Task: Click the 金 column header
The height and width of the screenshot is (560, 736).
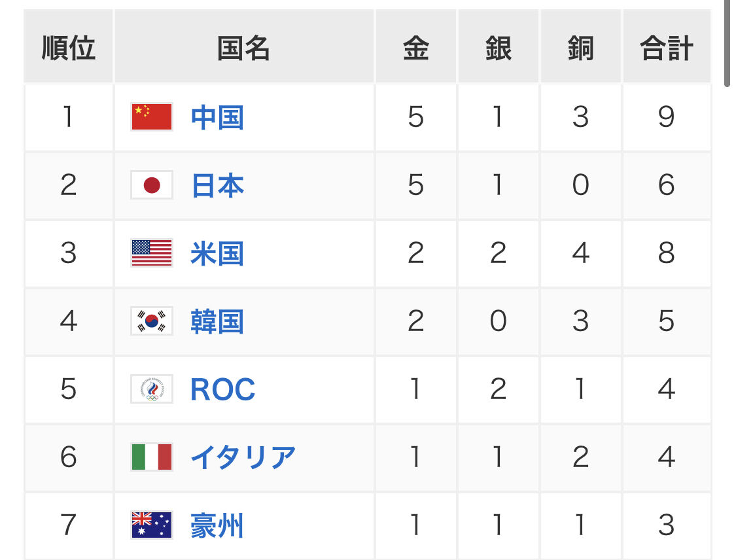Action: tap(415, 48)
